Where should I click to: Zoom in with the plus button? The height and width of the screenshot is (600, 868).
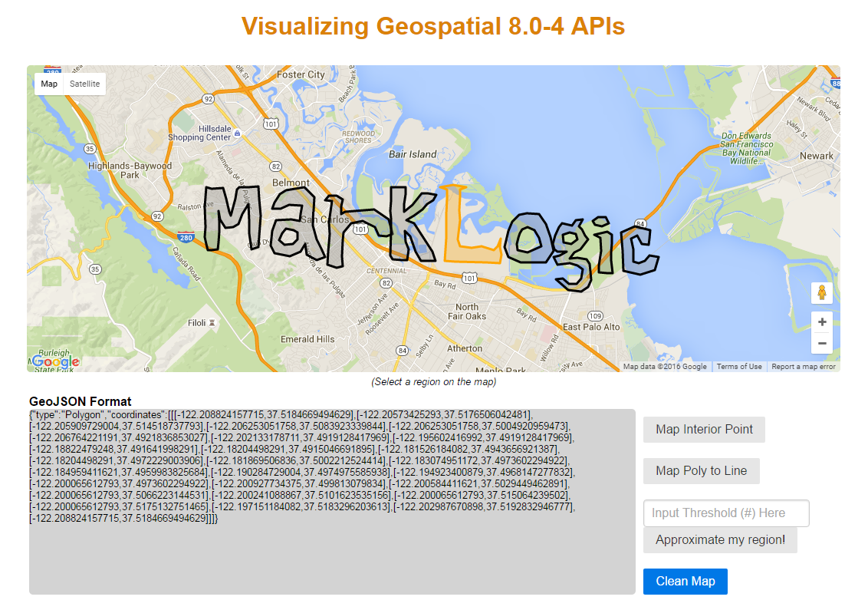point(822,322)
